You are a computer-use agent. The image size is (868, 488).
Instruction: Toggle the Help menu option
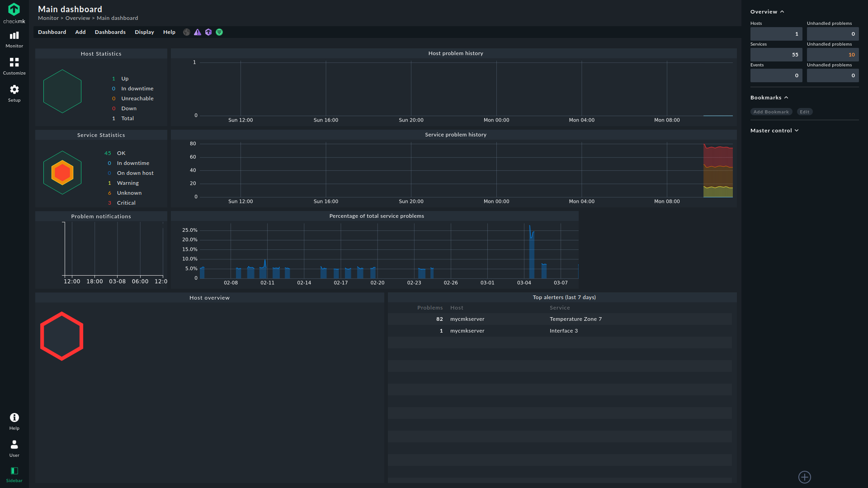point(169,32)
